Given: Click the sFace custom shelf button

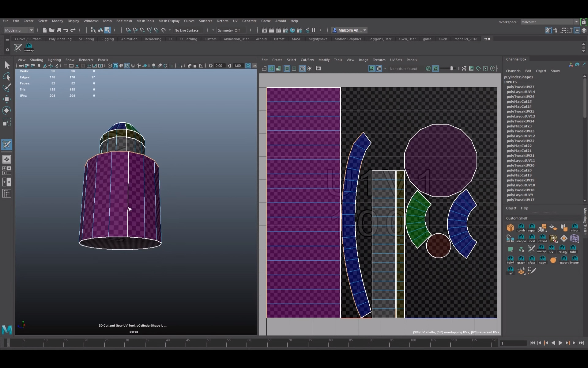Looking at the screenshot, I should click(532, 260).
